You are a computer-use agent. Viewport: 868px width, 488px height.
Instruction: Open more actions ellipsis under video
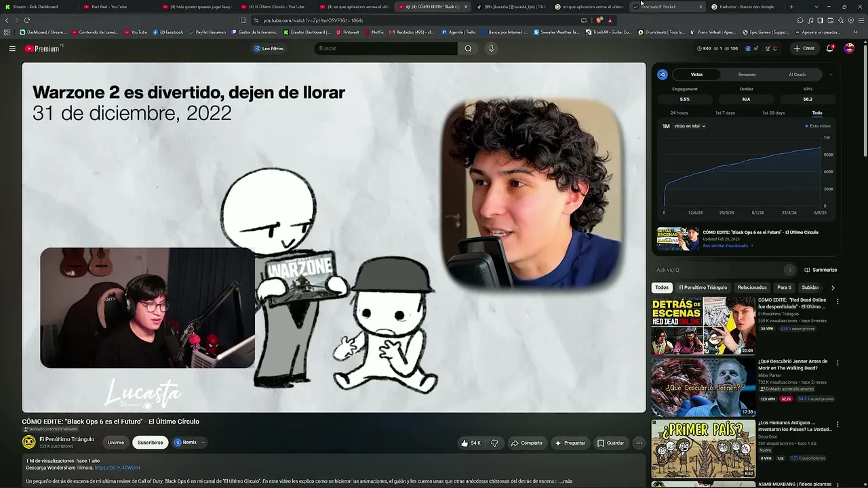pos(638,443)
